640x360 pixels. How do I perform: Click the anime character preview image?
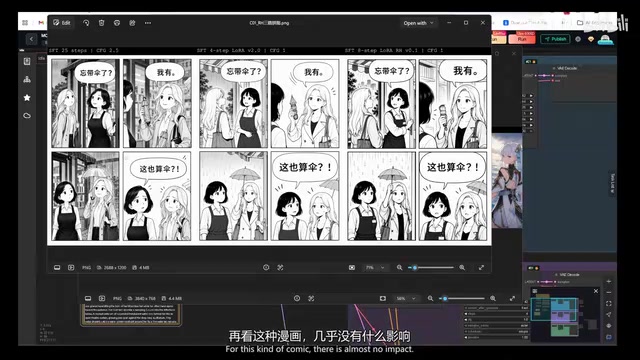[507, 181]
